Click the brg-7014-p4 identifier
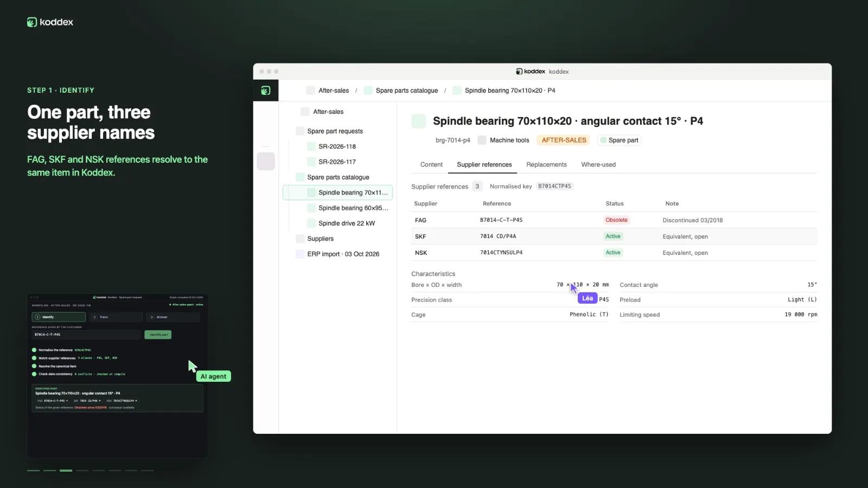This screenshot has width=868, height=488. tap(453, 140)
